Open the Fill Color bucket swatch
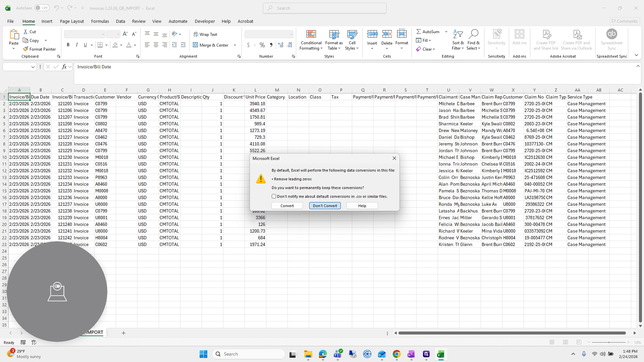Image resolution: width=644 pixels, height=362 pixels. click(115, 45)
